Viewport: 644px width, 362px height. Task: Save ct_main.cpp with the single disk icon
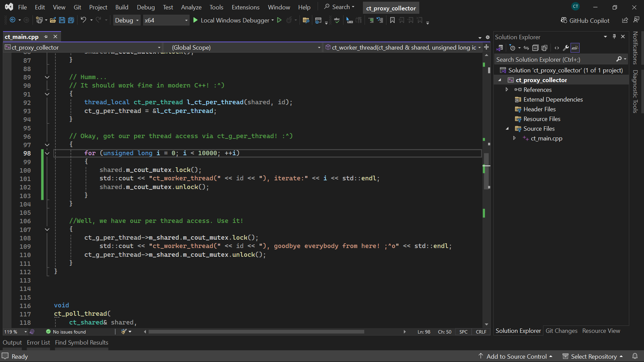(62, 20)
